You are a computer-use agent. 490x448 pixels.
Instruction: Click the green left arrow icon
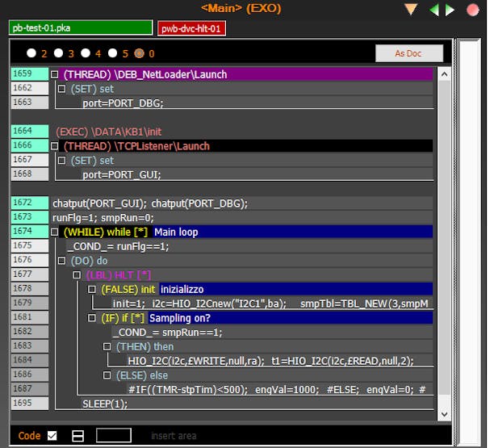pos(434,10)
